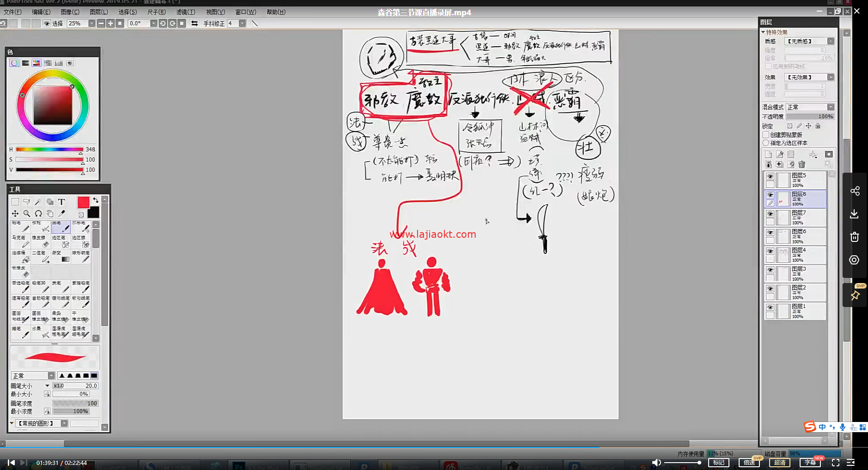Select the Text (T) tool

(x=61, y=202)
